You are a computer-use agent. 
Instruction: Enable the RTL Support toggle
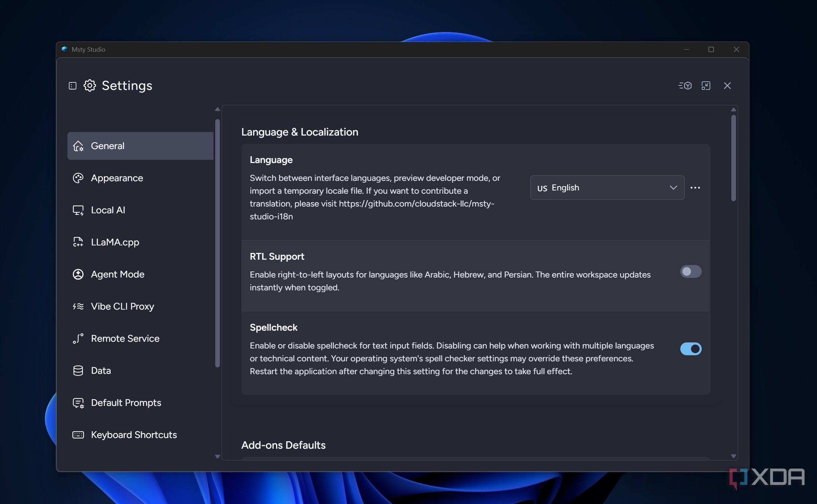click(x=691, y=271)
